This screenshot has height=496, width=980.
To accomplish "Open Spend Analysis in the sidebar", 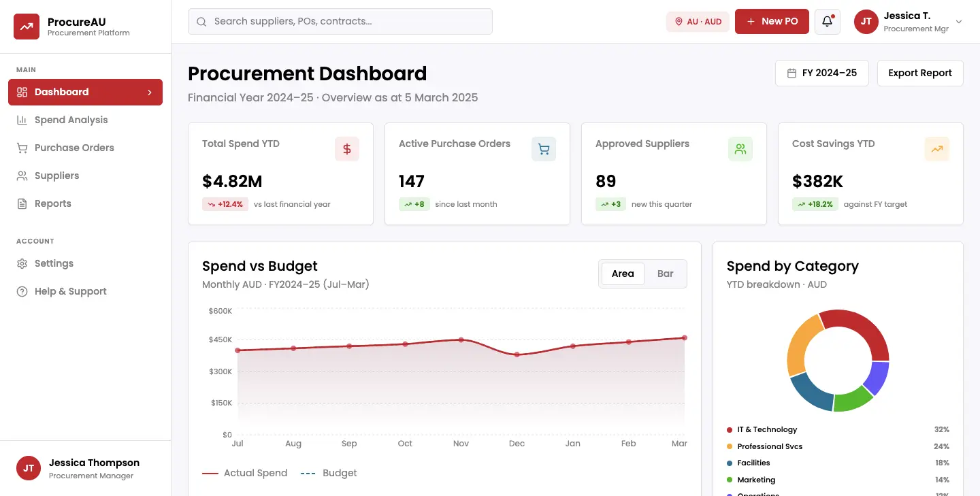I will pos(71,120).
